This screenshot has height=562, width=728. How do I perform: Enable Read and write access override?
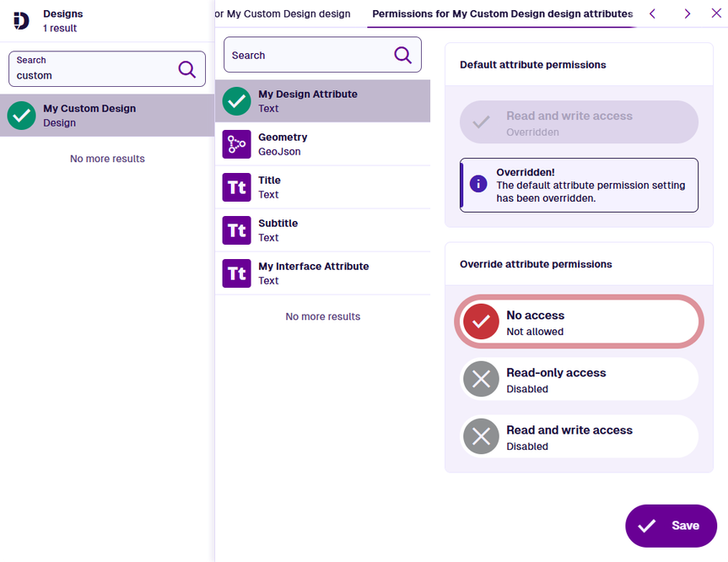pyautogui.click(x=579, y=436)
